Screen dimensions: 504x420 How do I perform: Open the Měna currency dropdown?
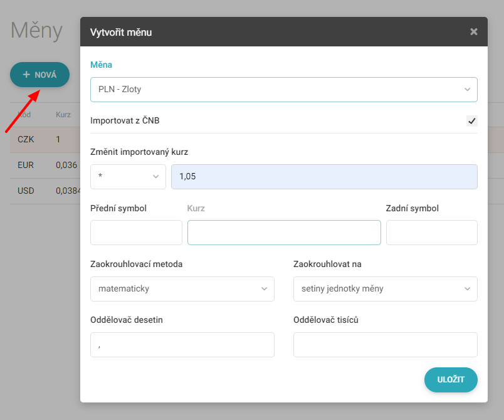[283, 90]
